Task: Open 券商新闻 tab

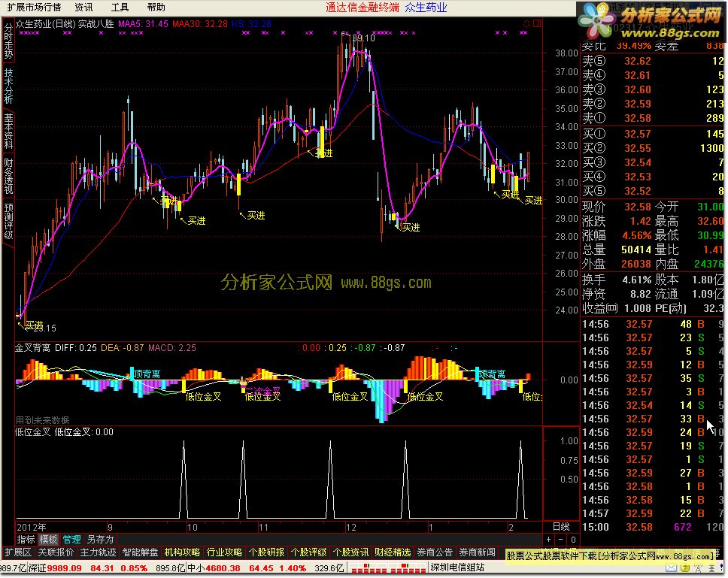Action: point(478,552)
